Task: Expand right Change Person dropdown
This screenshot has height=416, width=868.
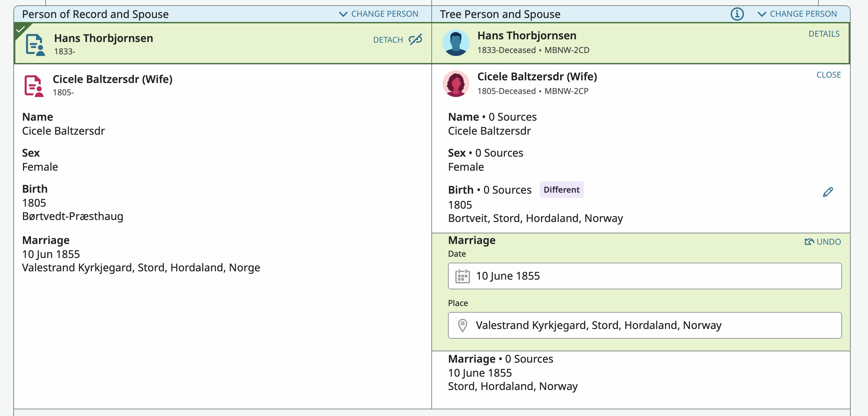Action: (x=797, y=14)
